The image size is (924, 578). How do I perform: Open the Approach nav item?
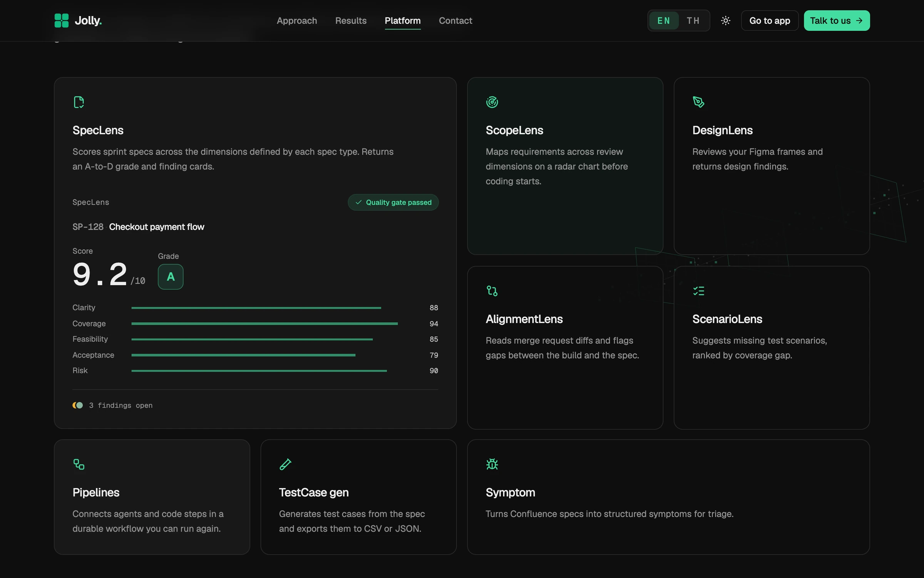pyautogui.click(x=297, y=20)
